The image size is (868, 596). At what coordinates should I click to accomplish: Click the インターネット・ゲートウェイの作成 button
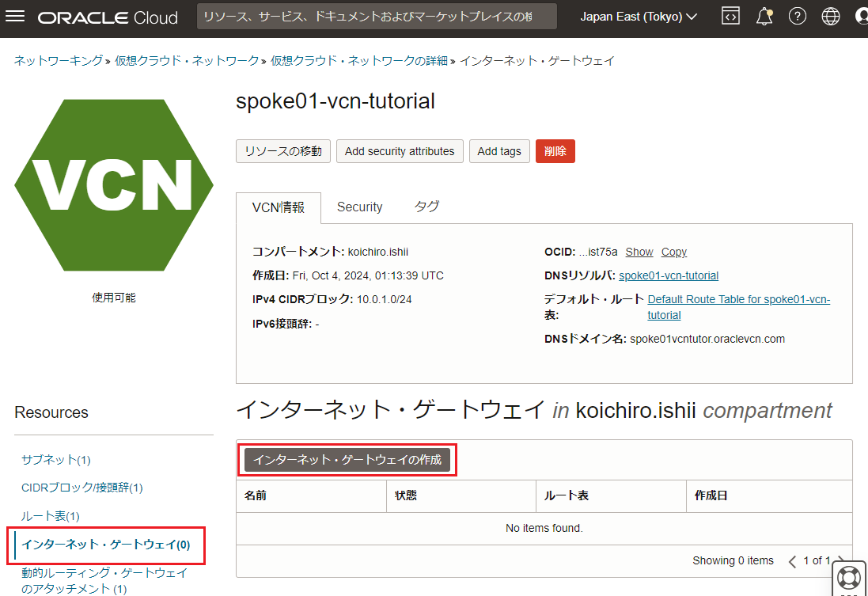347,460
